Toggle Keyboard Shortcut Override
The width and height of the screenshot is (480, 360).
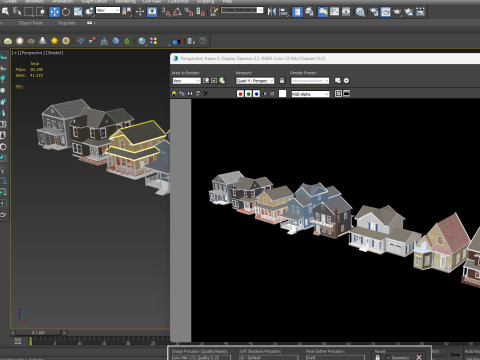(152, 12)
